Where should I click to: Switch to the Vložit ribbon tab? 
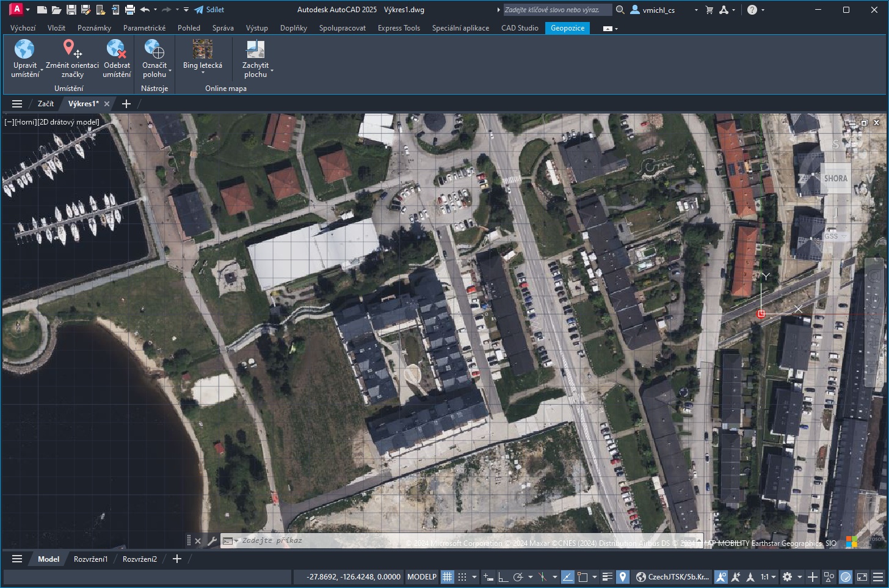(x=56, y=28)
